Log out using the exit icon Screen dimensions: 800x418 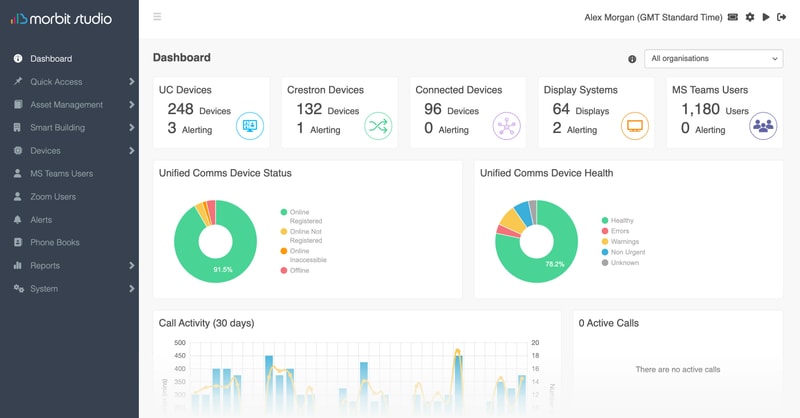[x=781, y=17]
